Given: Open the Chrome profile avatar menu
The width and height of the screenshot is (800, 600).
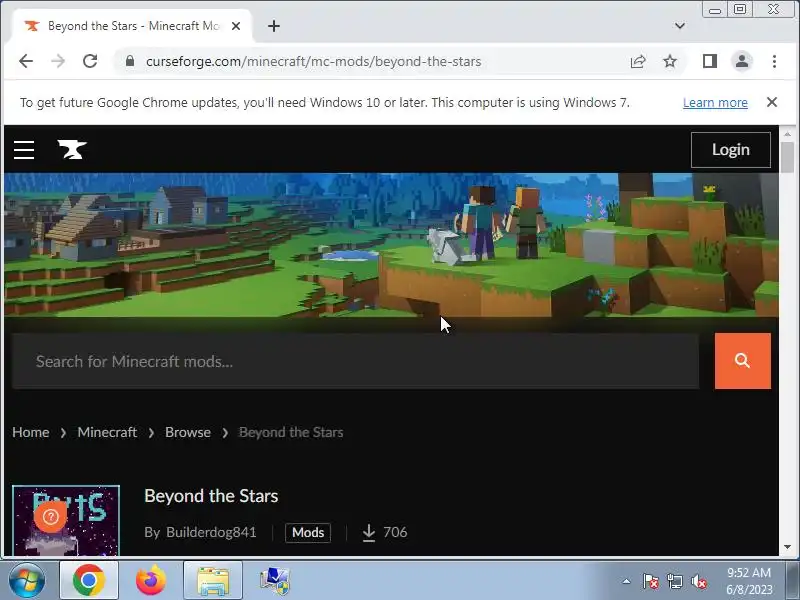Looking at the screenshot, I should [x=742, y=61].
